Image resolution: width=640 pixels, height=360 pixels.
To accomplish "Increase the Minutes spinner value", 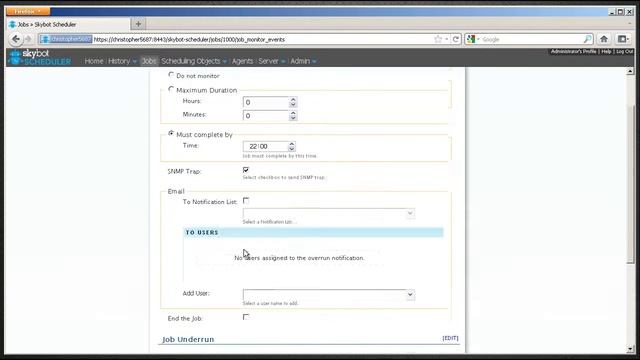I will [x=293, y=113].
